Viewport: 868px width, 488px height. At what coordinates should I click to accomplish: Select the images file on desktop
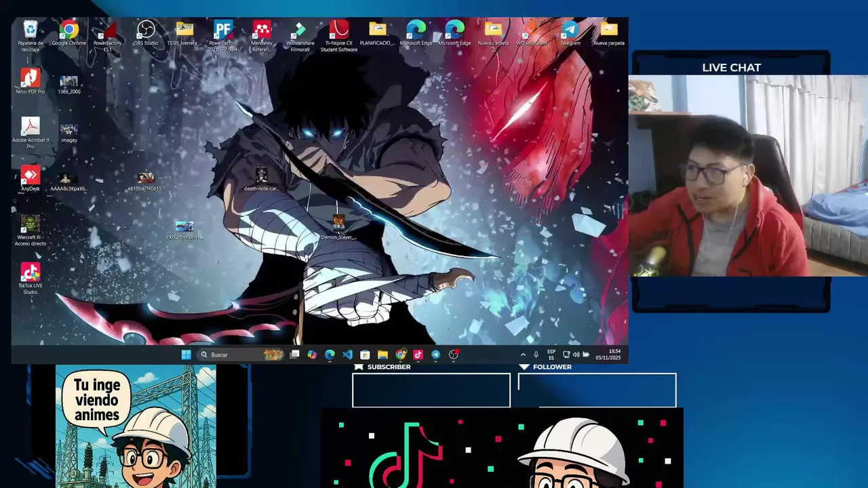[68, 133]
